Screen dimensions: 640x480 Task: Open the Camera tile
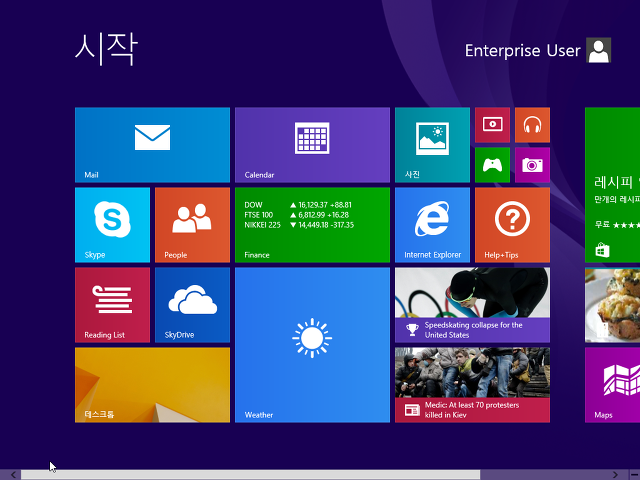pyautogui.click(x=532, y=165)
